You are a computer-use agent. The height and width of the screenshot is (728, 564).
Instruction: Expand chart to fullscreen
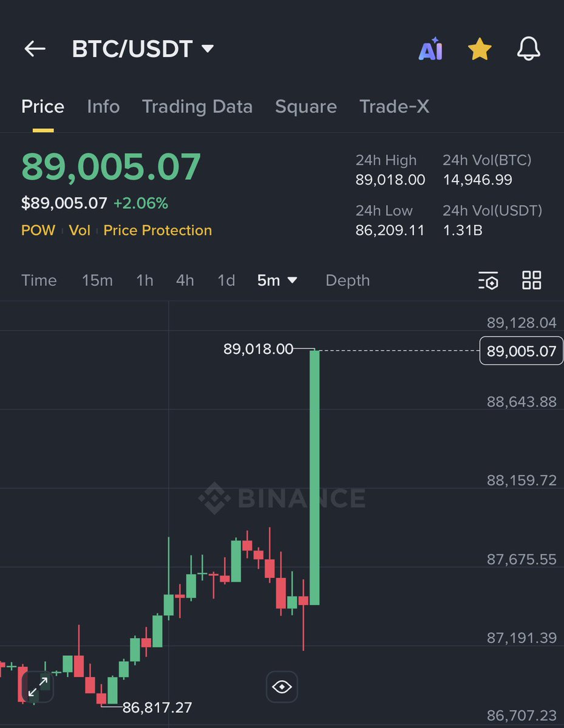click(38, 687)
